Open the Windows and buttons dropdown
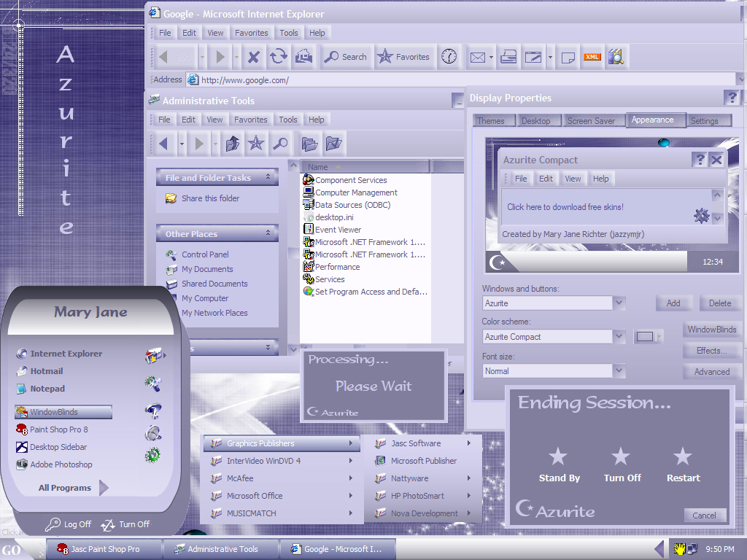Viewport: 747px width, 560px height. (x=619, y=303)
